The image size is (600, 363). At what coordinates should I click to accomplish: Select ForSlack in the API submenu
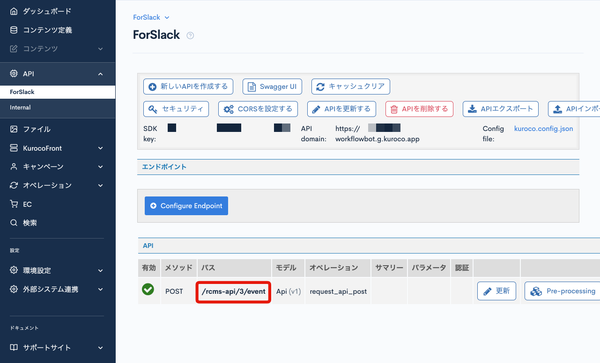click(x=57, y=92)
